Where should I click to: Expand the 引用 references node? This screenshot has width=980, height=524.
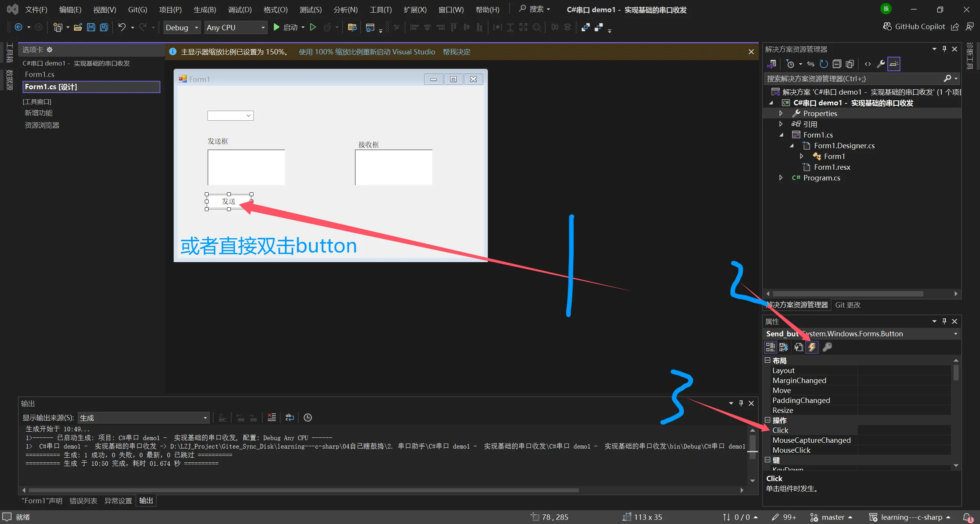coord(781,124)
